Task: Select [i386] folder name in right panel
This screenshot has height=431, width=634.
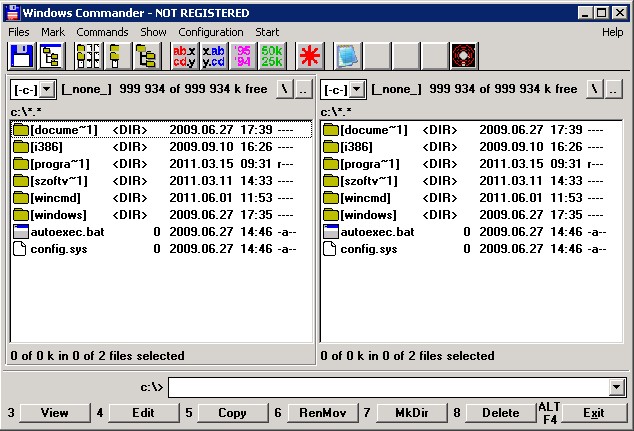Action: pyautogui.click(x=356, y=147)
